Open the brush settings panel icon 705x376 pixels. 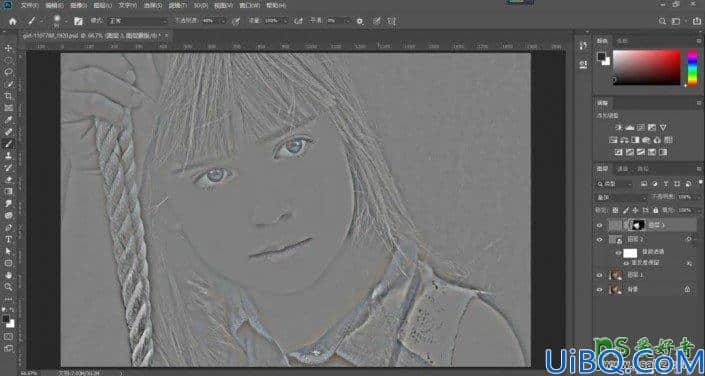point(78,21)
